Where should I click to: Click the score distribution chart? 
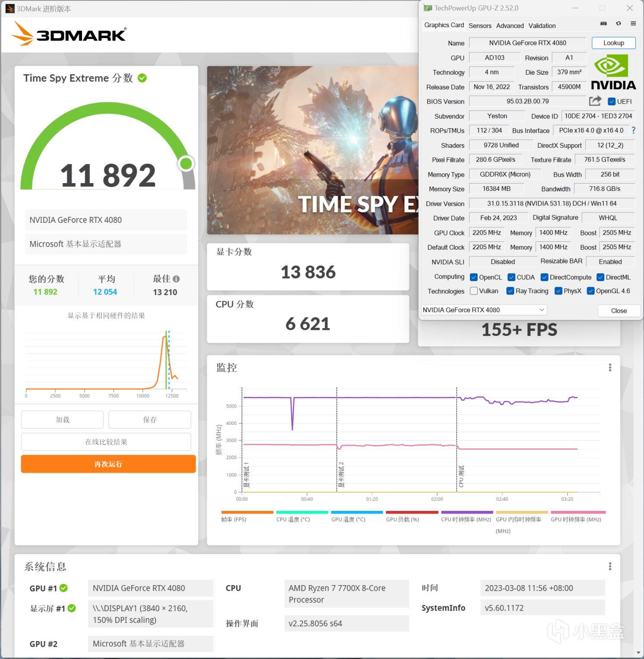(x=106, y=363)
